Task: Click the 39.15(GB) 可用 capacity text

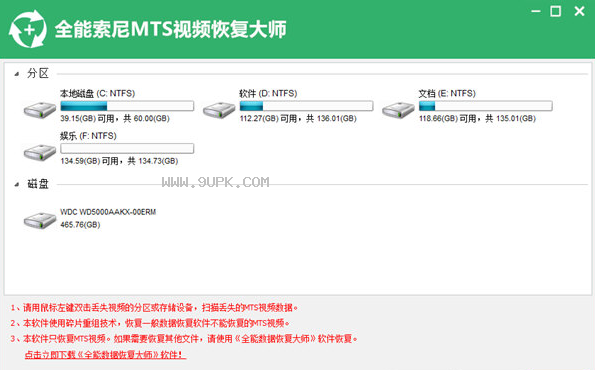Action: tap(115, 119)
